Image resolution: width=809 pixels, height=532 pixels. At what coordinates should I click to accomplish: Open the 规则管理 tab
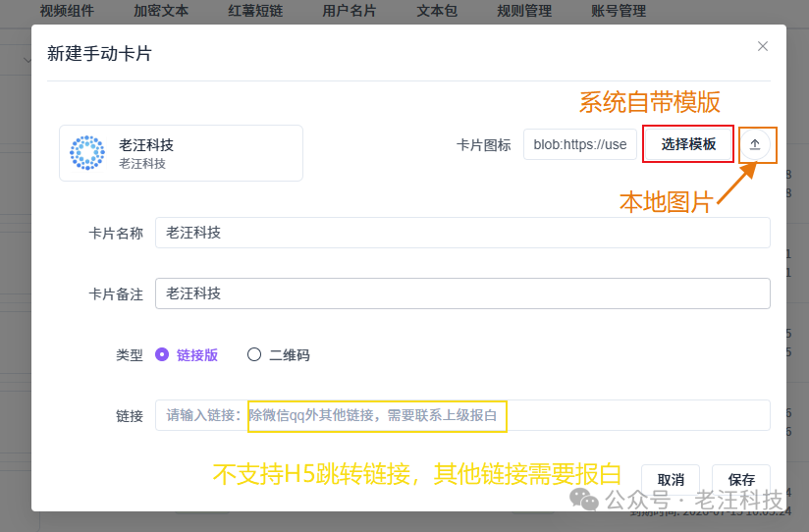[524, 11]
